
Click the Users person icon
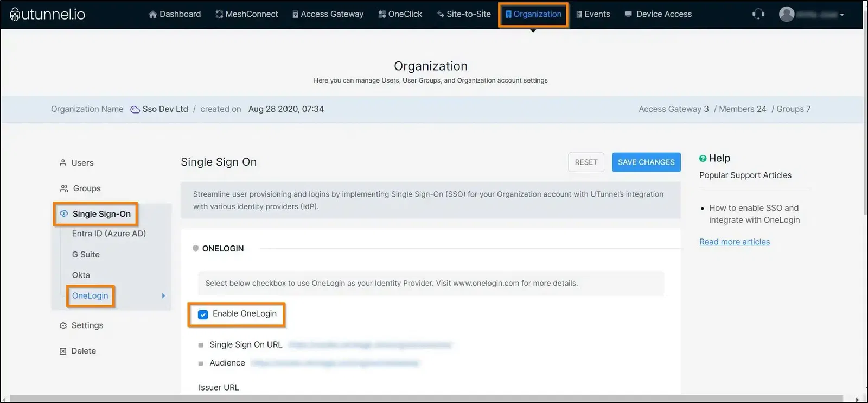click(x=63, y=163)
